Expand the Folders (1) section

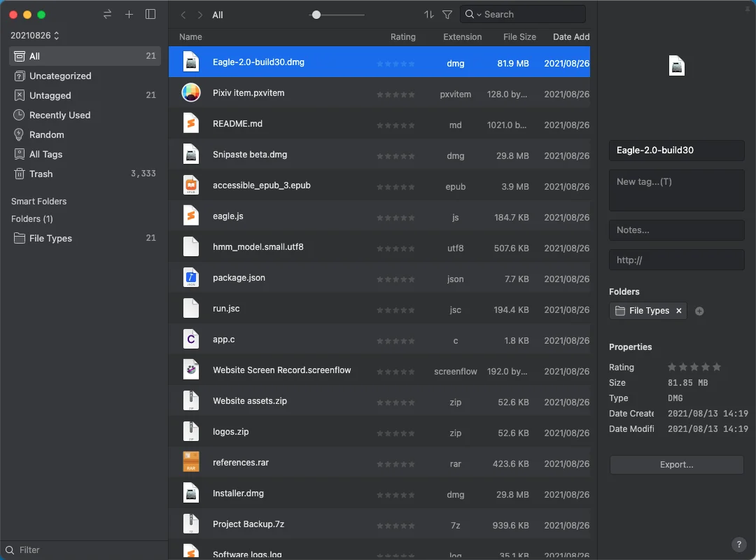(32, 219)
